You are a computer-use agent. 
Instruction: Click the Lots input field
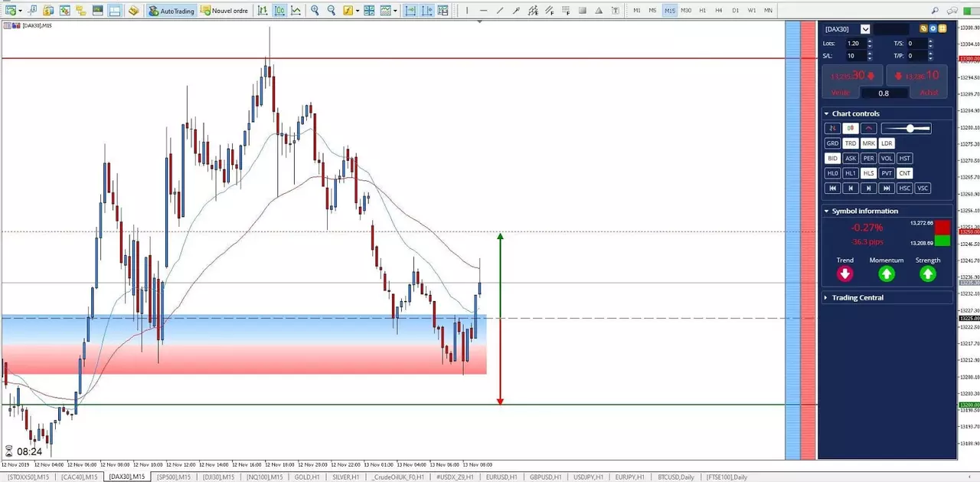pos(855,44)
